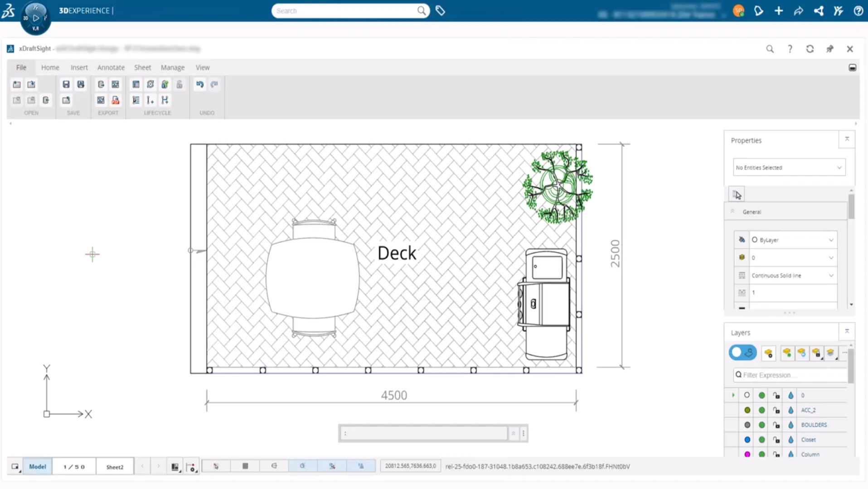Image resolution: width=868 pixels, height=489 pixels.
Task: Click the Model tab button
Action: [x=37, y=467]
